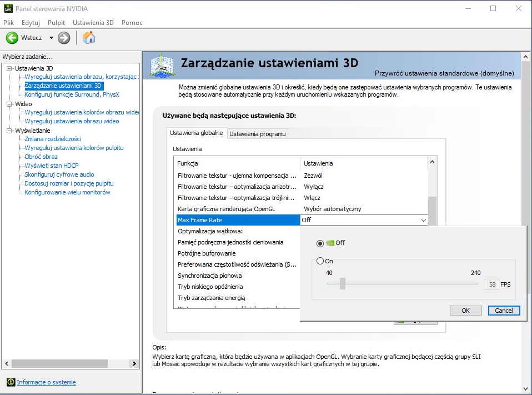Select Optymalizacja wątkowa row
The width and height of the screenshot is (532, 395).
[238, 231]
